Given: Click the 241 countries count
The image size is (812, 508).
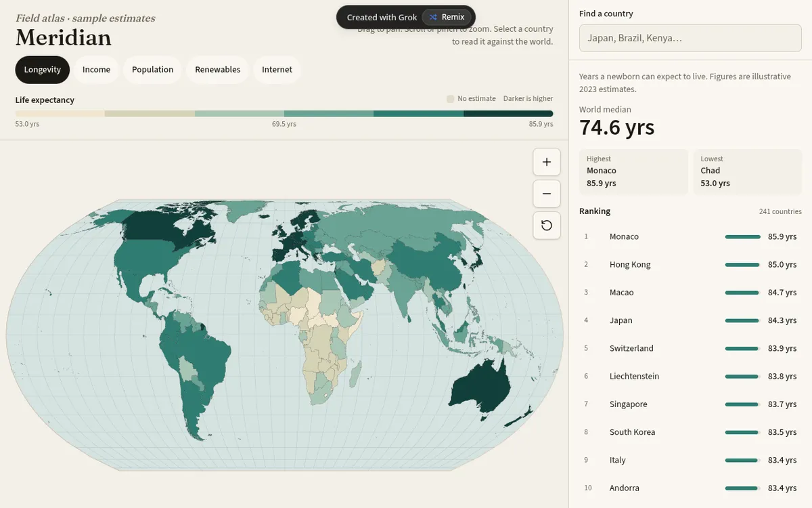Looking at the screenshot, I should 780,211.
